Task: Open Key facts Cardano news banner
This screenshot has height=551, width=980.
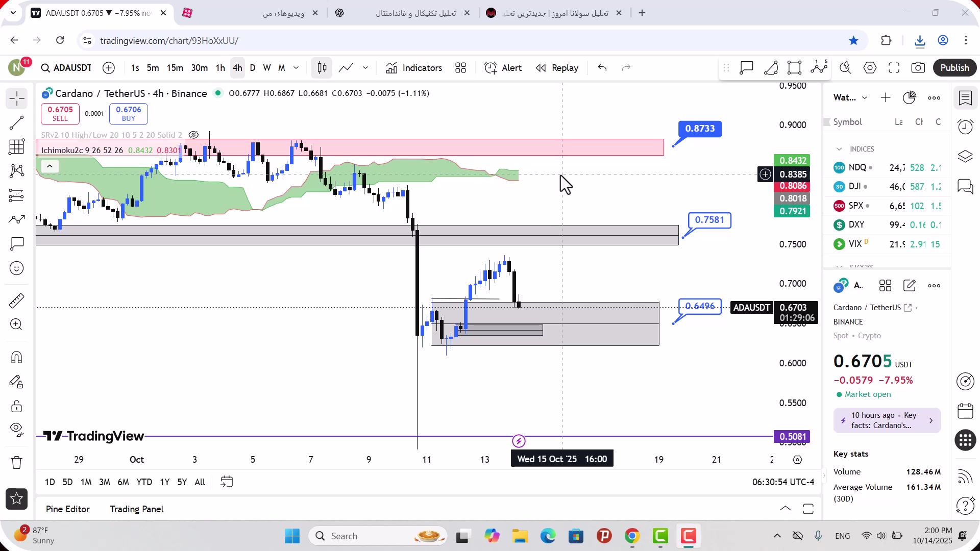Action: point(887,420)
